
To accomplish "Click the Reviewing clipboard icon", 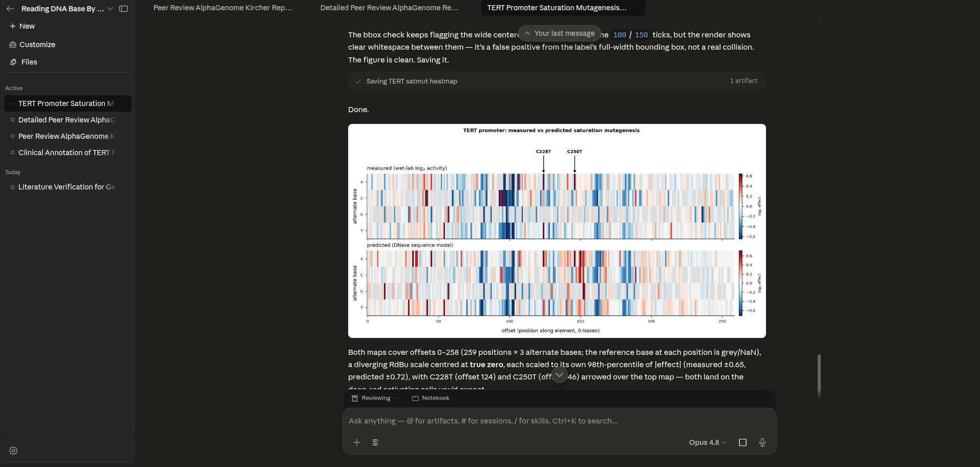I will pos(354,398).
